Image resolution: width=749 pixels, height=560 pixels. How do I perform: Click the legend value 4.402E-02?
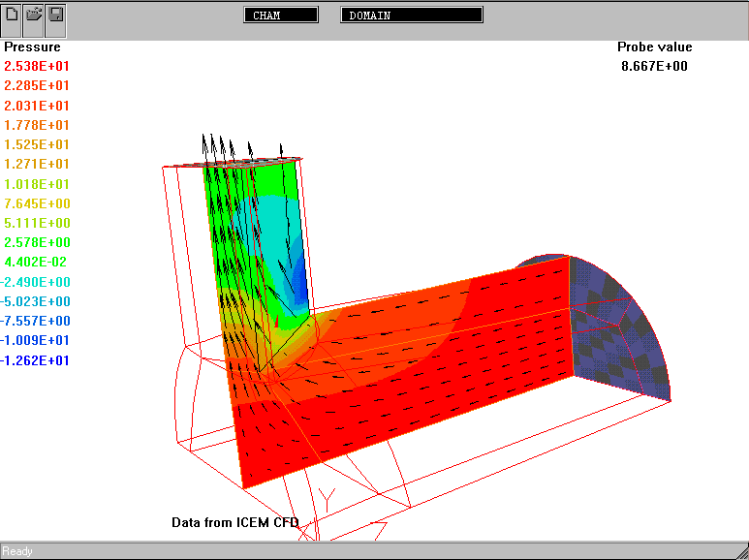coord(37,262)
